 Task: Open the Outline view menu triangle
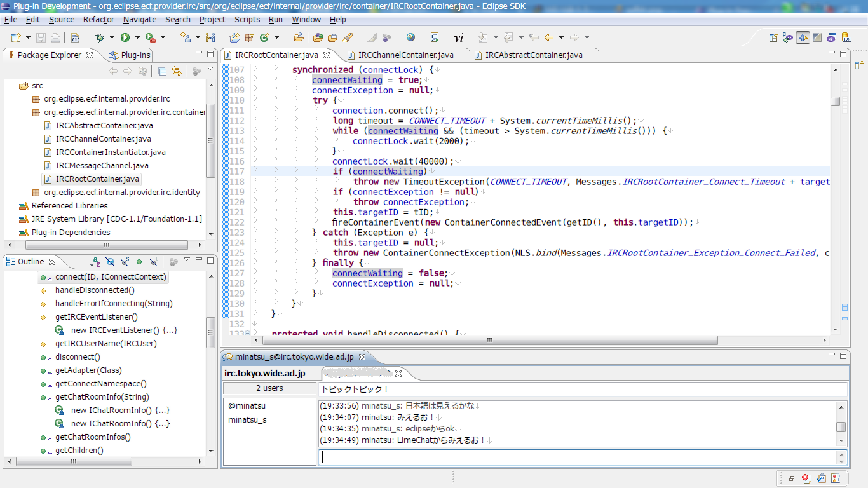pyautogui.click(x=187, y=260)
